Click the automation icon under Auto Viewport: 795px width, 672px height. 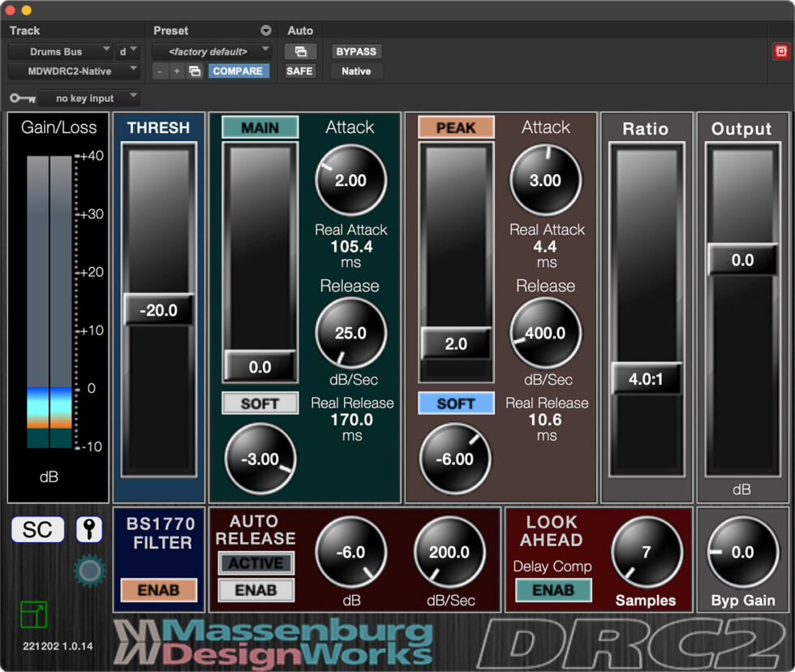tap(301, 50)
